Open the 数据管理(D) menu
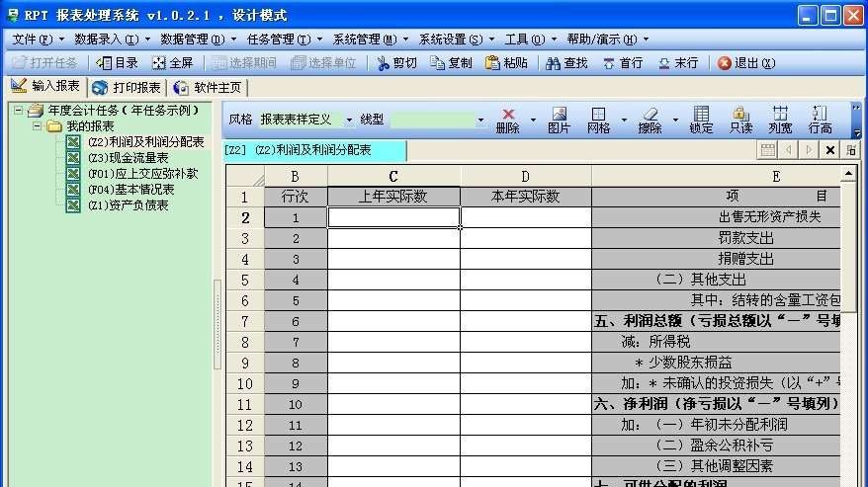This screenshot has height=487, width=868. point(198,40)
